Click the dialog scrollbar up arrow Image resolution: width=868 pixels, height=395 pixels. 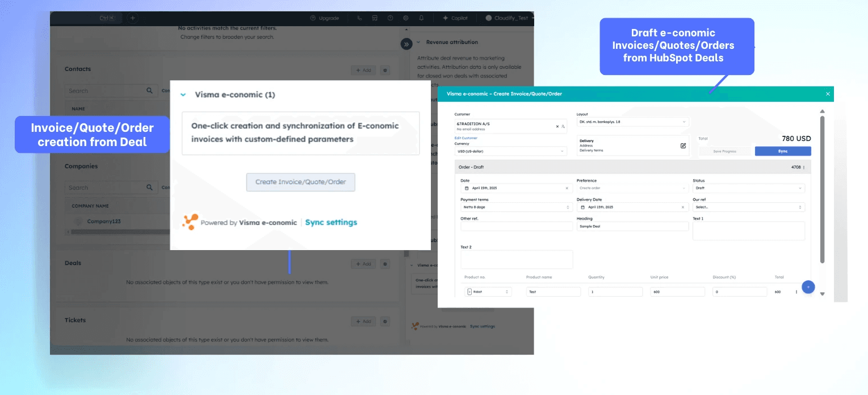pyautogui.click(x=822, y=111)
